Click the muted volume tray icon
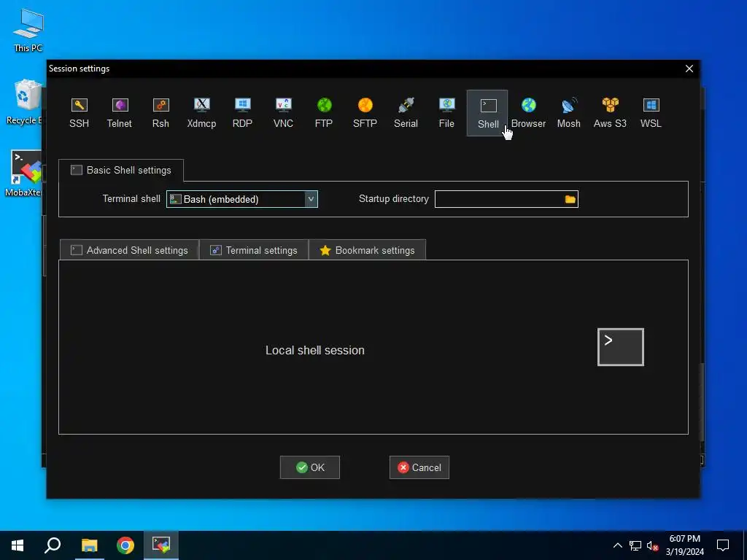This screenshot has height=560, width=747. point(652,545)
